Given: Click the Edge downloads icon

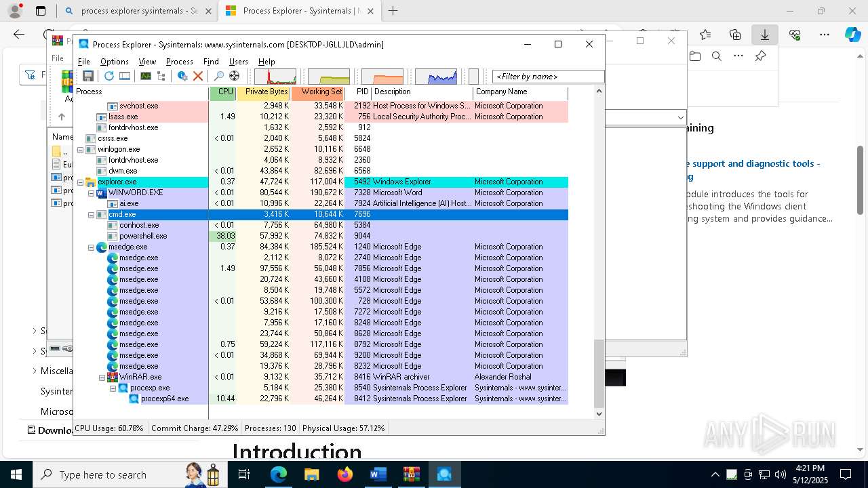Looking at the screenshot, I should click(764, 35).
